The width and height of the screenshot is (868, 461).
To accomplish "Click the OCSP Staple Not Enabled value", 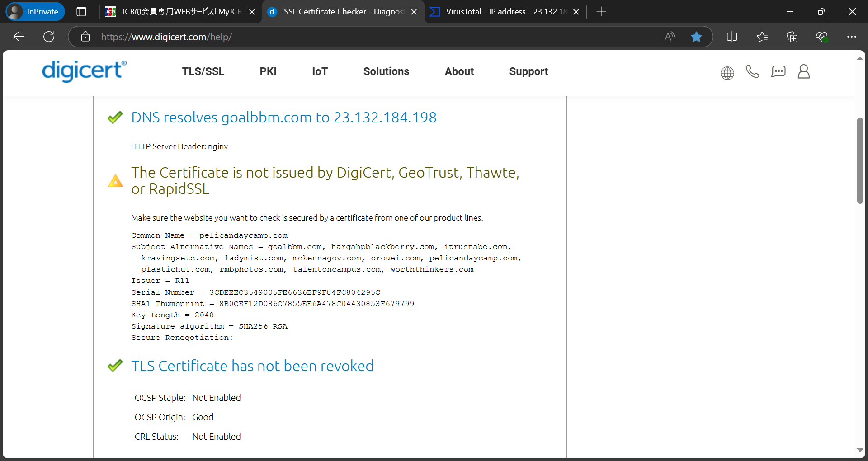I will 217,398.
